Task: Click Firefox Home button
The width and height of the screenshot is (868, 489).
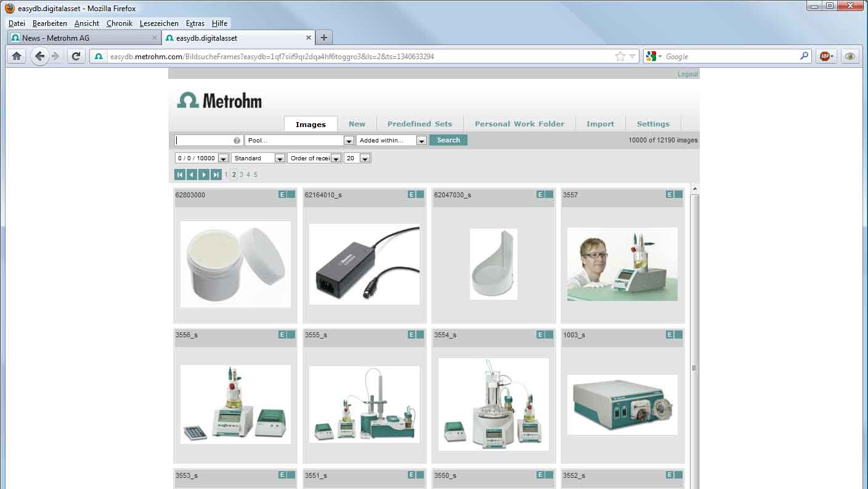Action: pos(17,56)
